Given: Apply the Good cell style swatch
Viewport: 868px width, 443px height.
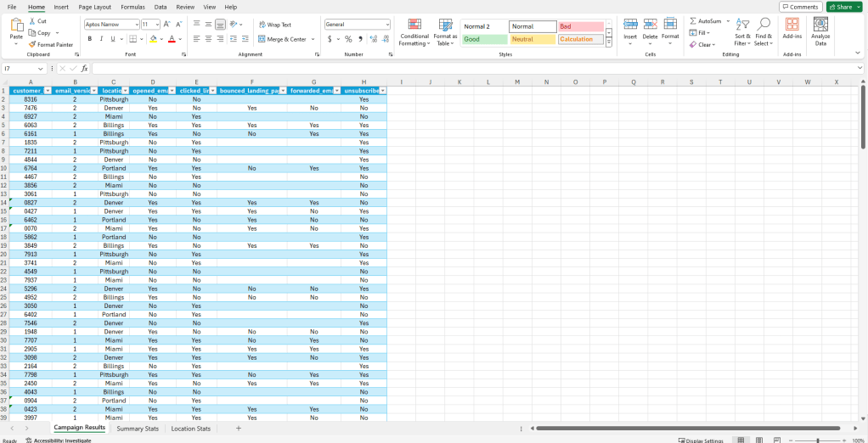Looking at the screenshot, I should [x=484, y=39].
